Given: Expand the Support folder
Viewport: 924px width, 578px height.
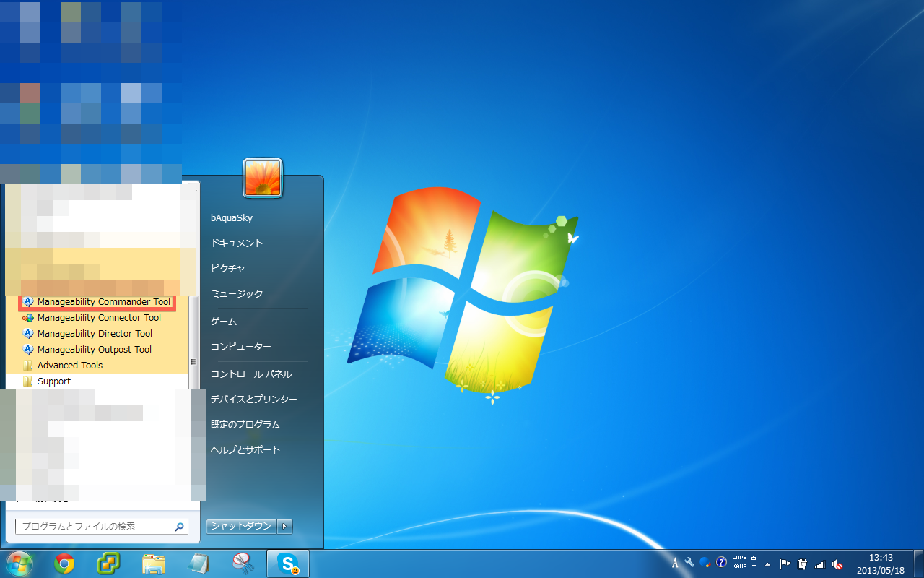Looking at the screenshot, I should pyautogui.click(x=54, y=381).
